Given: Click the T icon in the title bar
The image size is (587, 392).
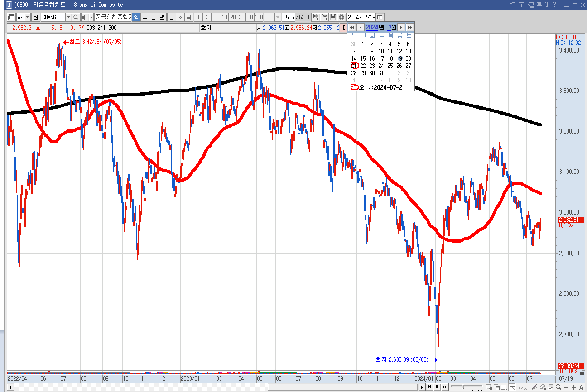Looking at the screenshot, I should tap(547, 5).
